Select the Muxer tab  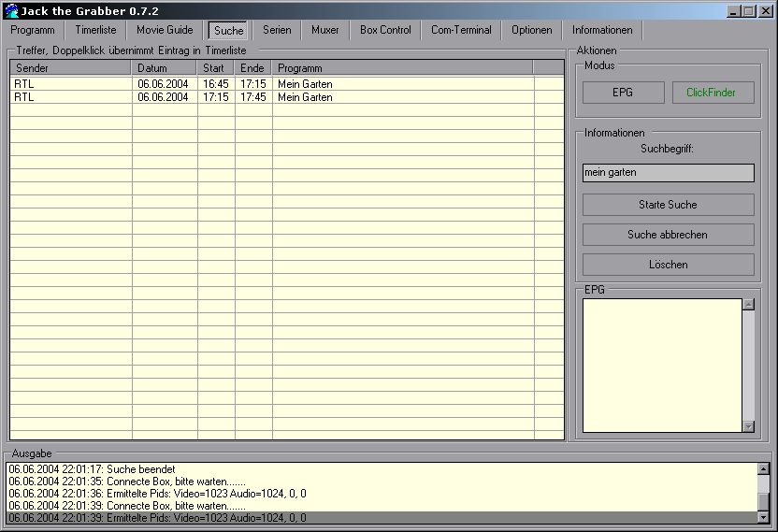(x=325, y=30)
